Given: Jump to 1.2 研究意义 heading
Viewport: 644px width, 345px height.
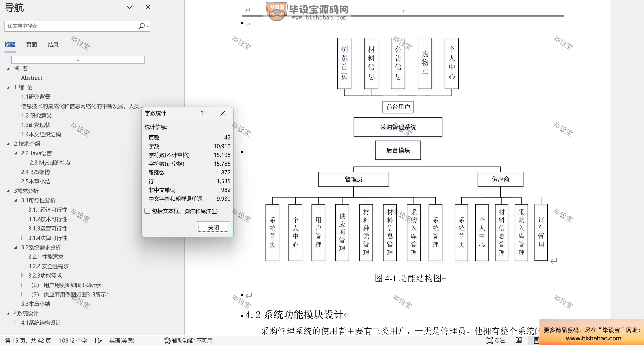Looking at the screenshot, I should point(36,115).
